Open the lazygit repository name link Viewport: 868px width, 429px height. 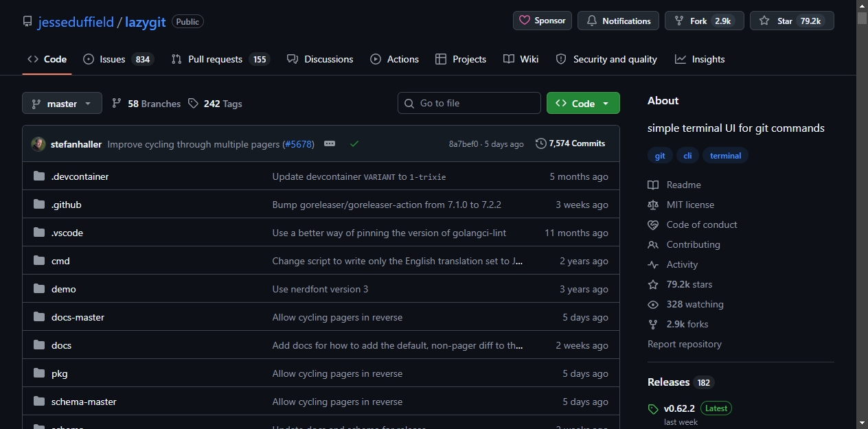pyautogui.click(x=146, y=22)
